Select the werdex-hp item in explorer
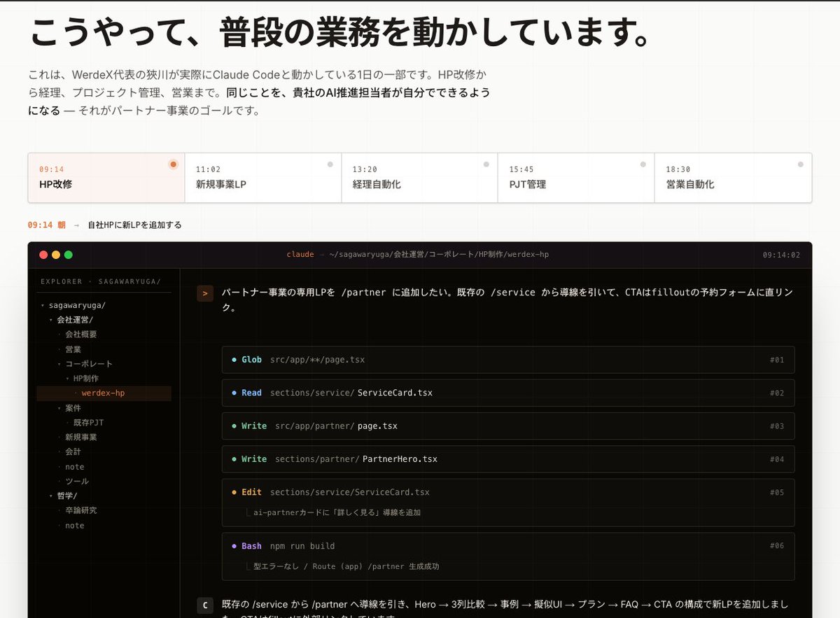 (104, 393)
